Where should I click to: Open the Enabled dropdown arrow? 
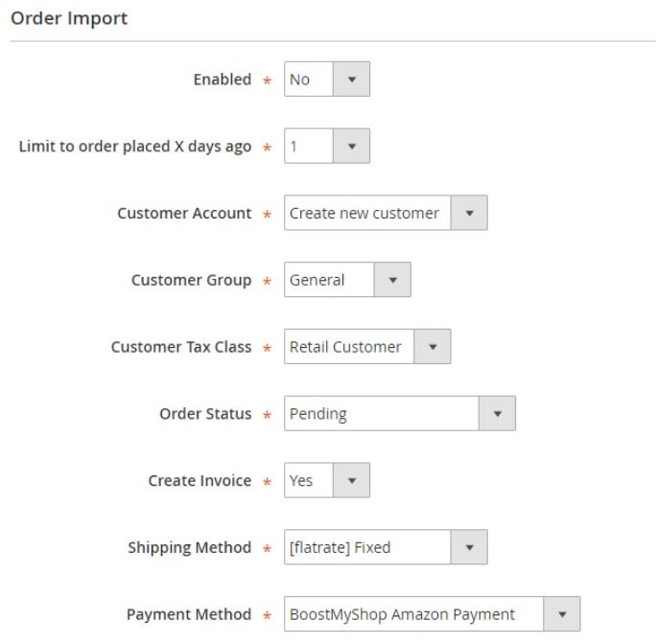point(351,79)
